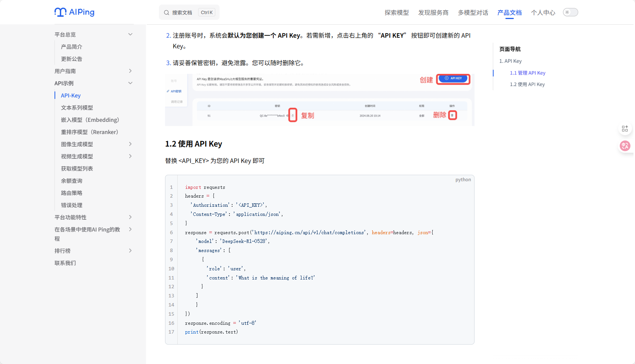
Task: Click the 文本系列模型 sidebar entry
Action: (77, 107)
